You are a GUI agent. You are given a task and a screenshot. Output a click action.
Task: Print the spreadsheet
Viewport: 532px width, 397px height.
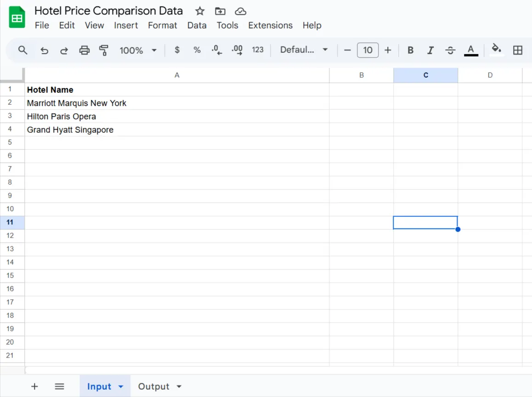point(84,50)
